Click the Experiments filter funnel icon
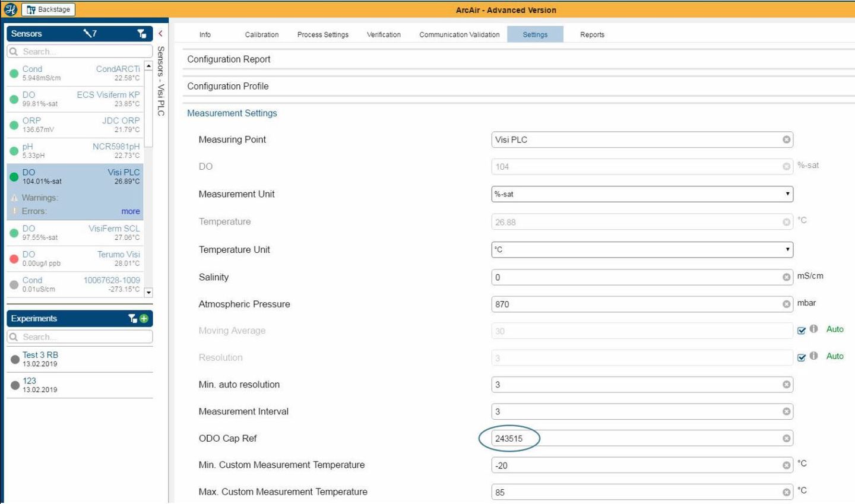The image size is (855, 504). pyautogui.click(x=132, y=319)
